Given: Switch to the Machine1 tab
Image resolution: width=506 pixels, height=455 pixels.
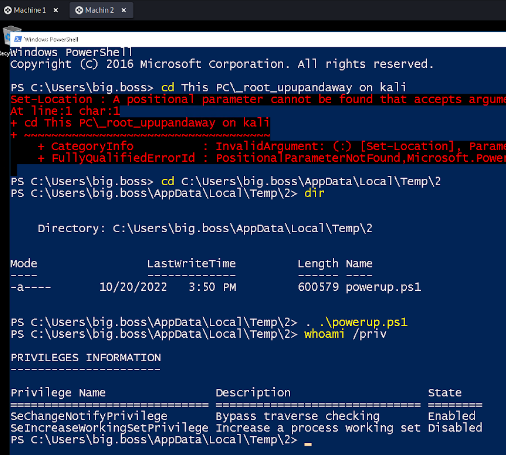Looking at the screenshot, I should (x=29, y=10).
